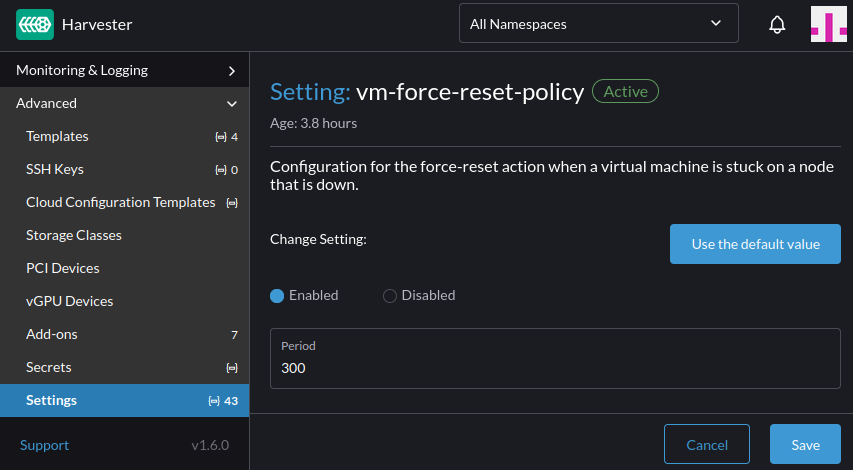
Task: Click the Settings count badge icon
Action: click(x=213, y=401)
